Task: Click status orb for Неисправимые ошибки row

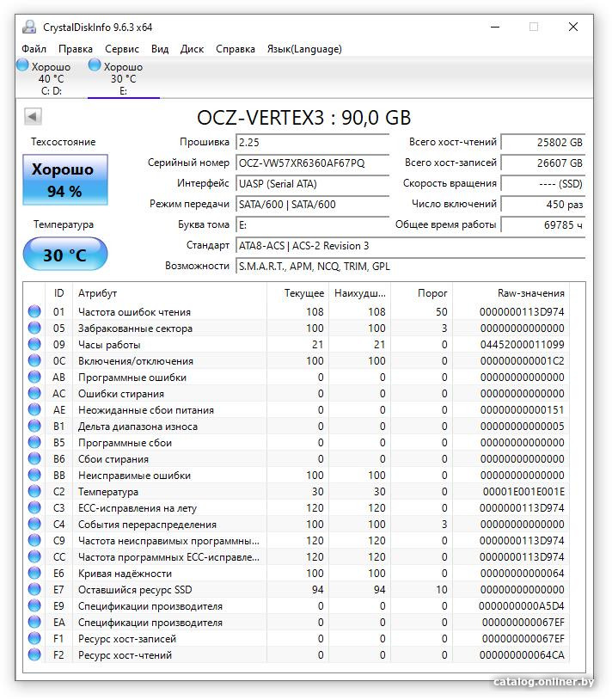Action: [x=34, y=475]
